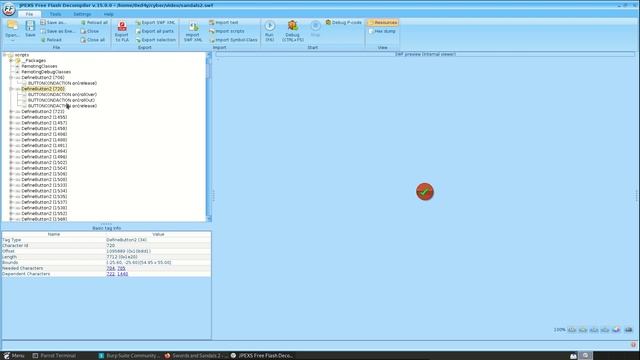The width and height of the screenshot is (640, 360).
Task: Open the Help ribbon tab
Action: (x=109, y=14)
